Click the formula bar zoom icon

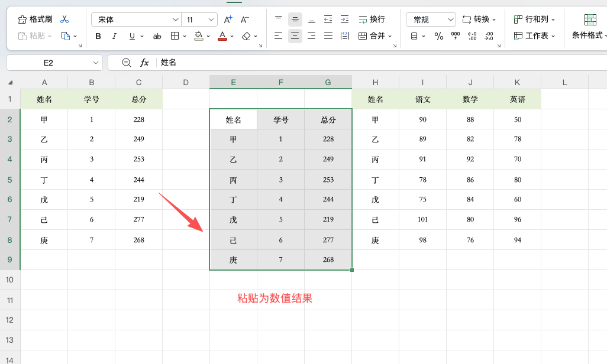click(x=126, y=62)
